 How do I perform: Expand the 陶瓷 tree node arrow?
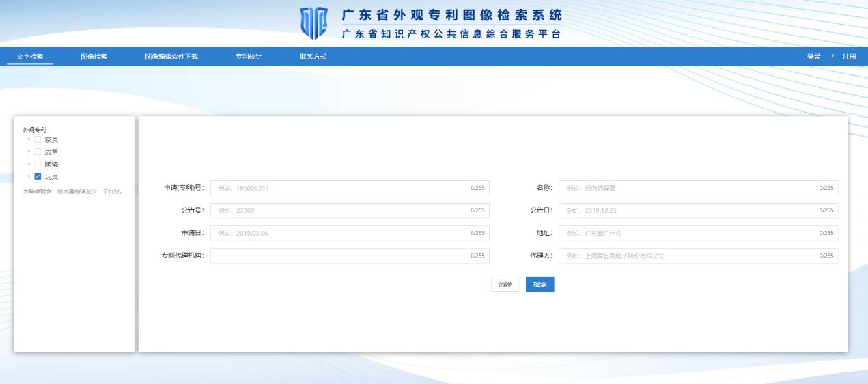click(29, 164)
